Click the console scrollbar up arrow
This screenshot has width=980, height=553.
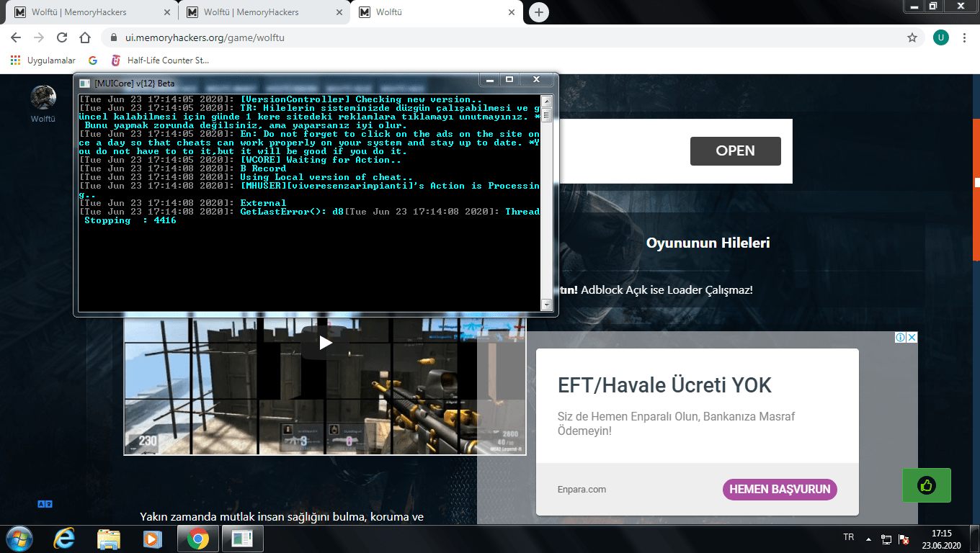(x=547, y=101)
